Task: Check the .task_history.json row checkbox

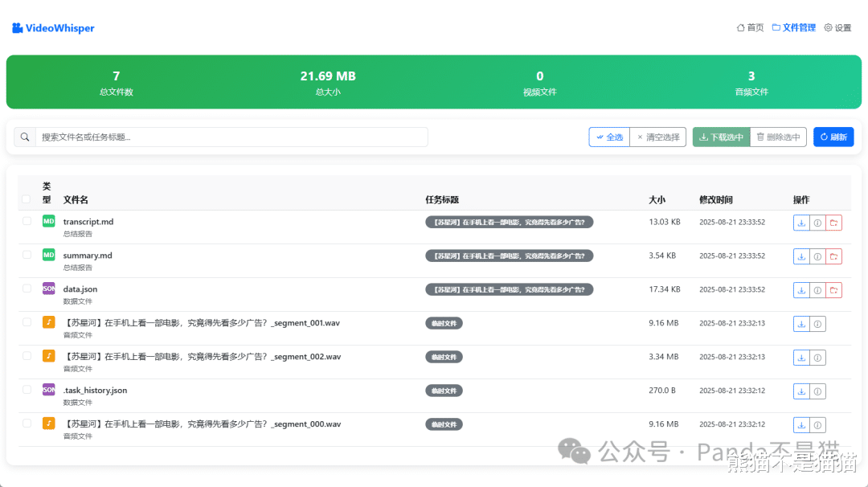Action: tap(27, 390)
